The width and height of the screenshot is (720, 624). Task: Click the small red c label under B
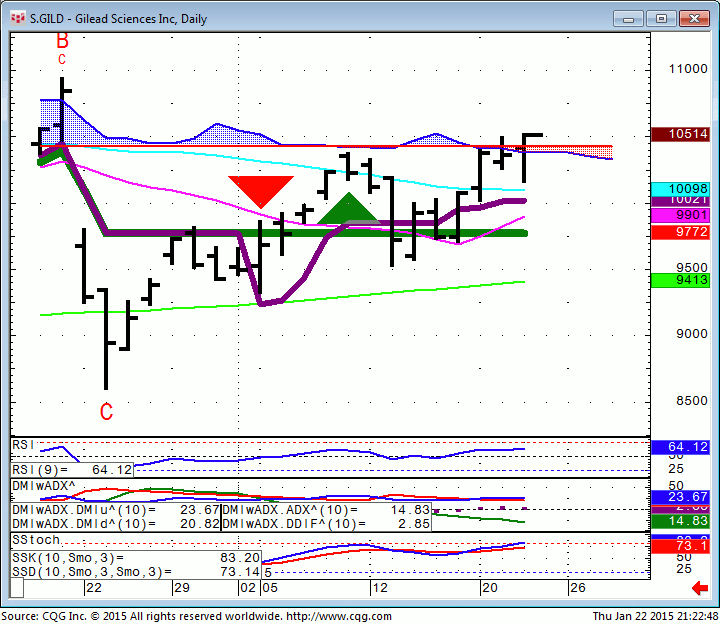coord(62,59)
